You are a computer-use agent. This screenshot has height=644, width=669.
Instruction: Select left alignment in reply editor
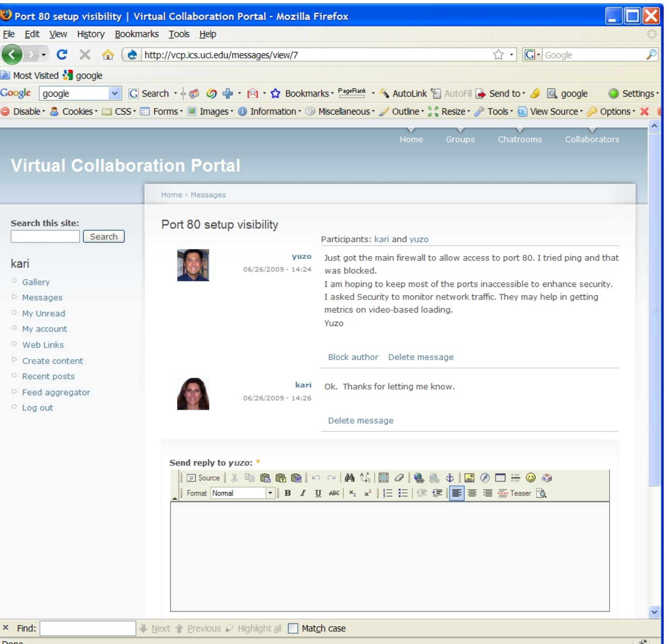(457, 493)
